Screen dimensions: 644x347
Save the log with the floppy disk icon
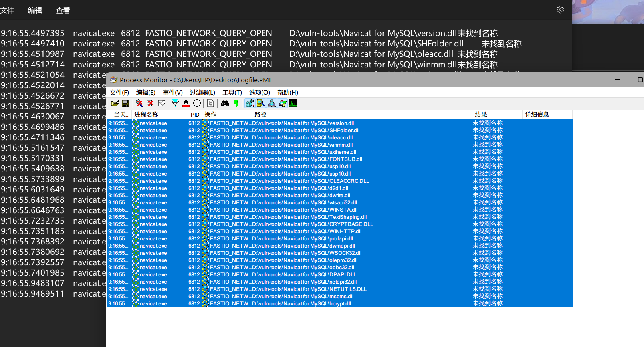click(125, 103)
